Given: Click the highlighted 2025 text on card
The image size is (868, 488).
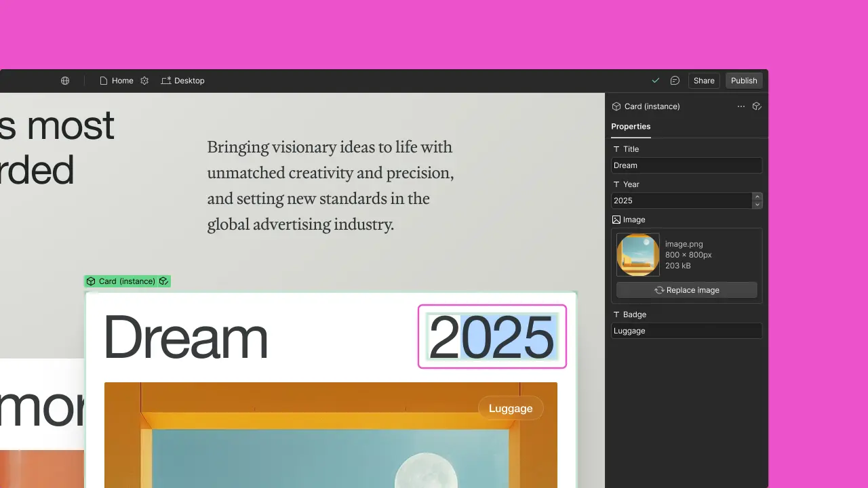Looking at the screenshot, I should click(x=492, y=337).
